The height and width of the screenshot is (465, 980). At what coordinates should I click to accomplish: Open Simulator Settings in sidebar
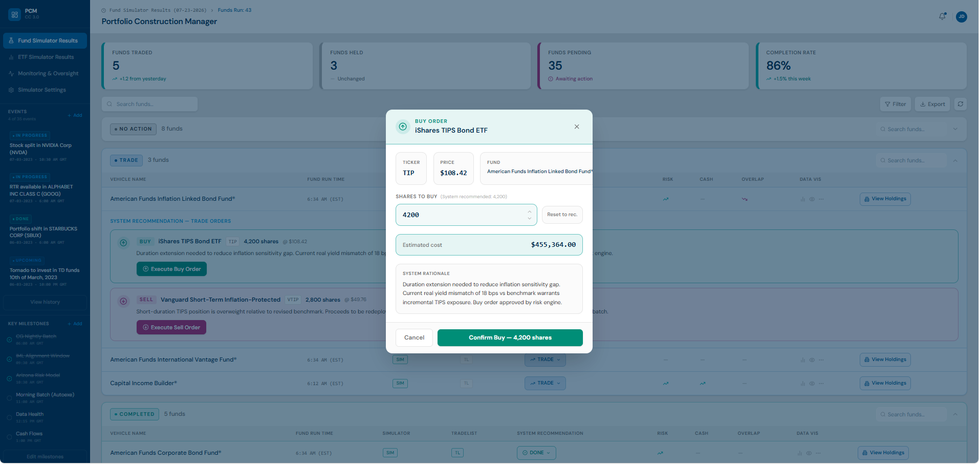pyautogui.click(x=45, y=90)
